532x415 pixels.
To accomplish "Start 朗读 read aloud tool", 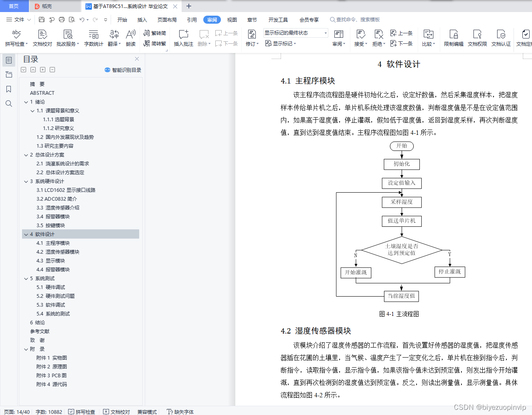I will click(x=131, y=38).
